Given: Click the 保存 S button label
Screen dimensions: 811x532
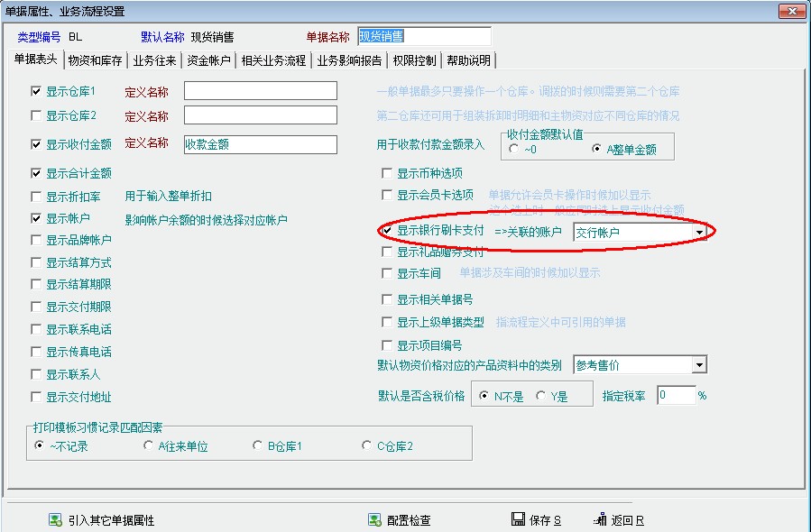Looking at the screenshot, I should [x=546, y=520].
